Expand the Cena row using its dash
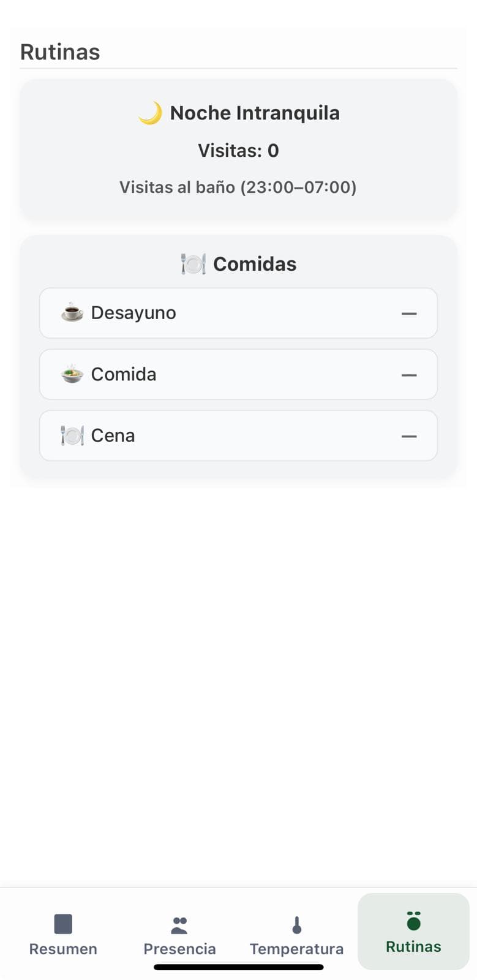 pos(409,436)
